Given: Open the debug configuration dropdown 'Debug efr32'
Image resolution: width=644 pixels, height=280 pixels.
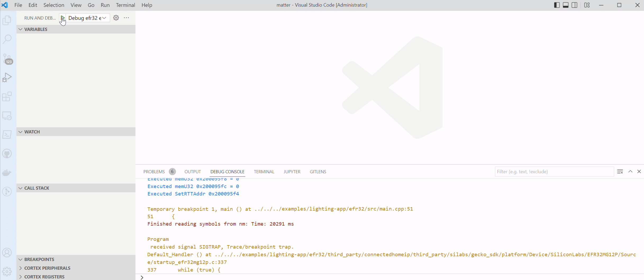Looking at the screenshot, I should click(x=87, y=18).
